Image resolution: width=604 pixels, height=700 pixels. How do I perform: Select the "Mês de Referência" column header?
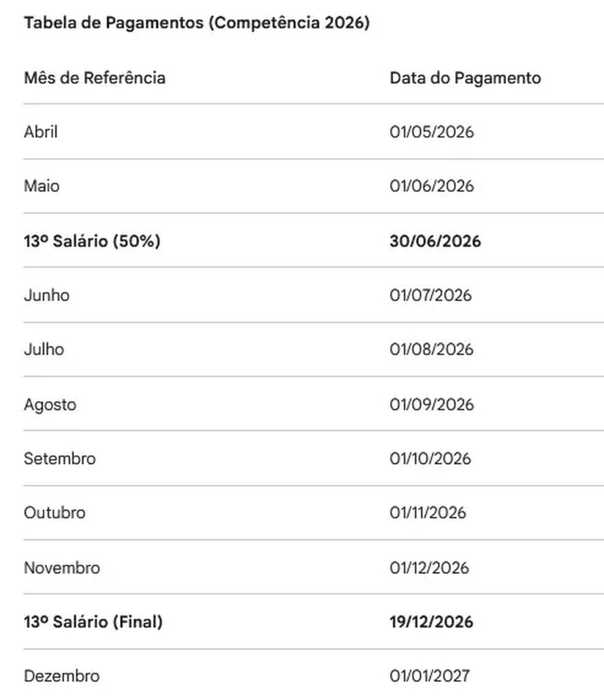click(x=94, y=77)
